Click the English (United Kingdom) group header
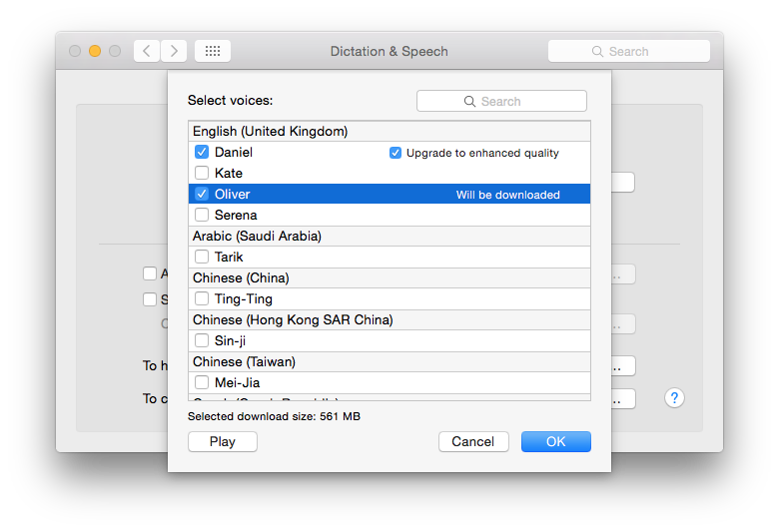Image resolution: width=779 pixels, height=532 pixels. coord(389,131)
